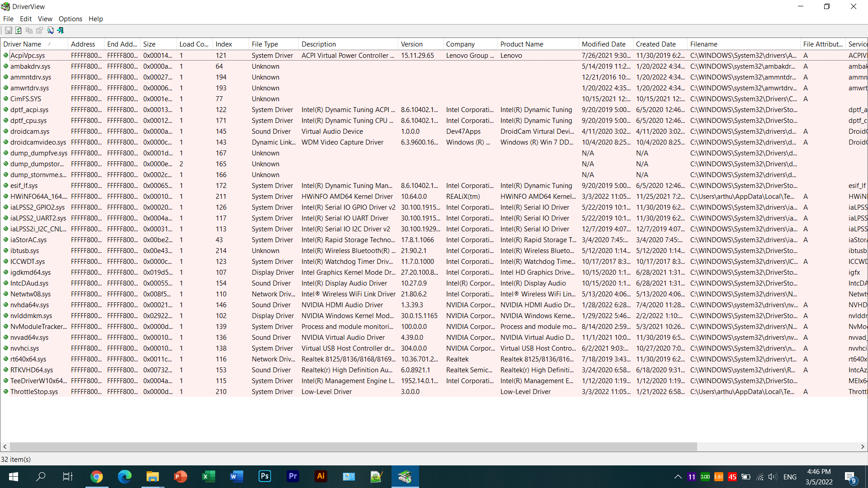This screenshot has width=868, height=488.
Task: Open the Windows Start menu
Action: [14, 477]
